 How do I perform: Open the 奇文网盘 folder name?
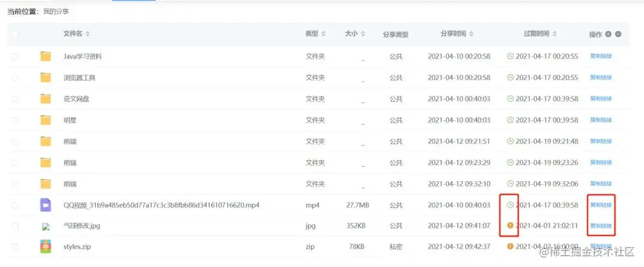tap(76, 98)
